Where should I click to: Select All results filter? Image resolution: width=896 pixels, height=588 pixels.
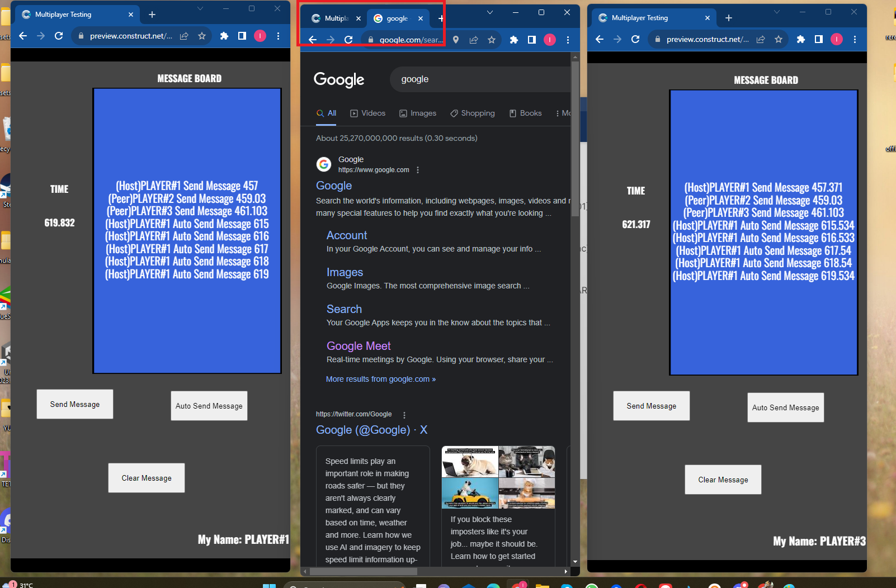coord(327,113)
